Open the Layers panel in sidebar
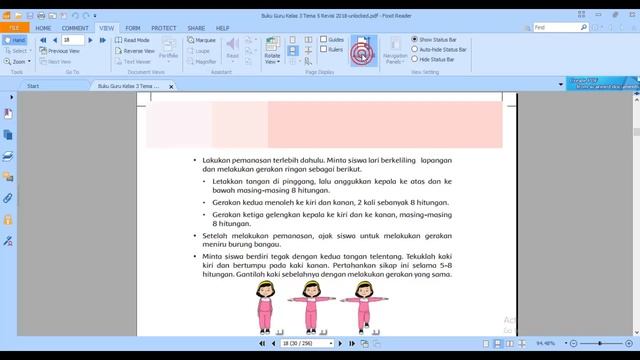This screenshot has width=640, height=360. (x=8, y=156)
